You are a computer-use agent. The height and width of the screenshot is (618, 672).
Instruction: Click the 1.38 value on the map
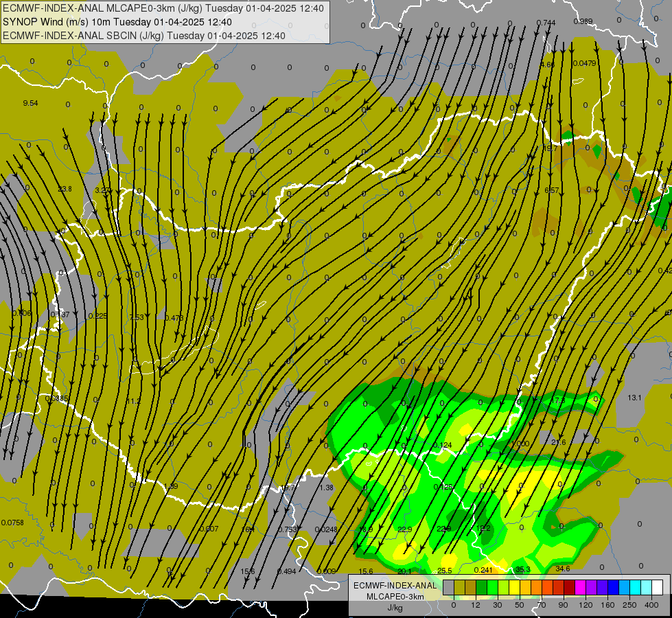point(327,488)
